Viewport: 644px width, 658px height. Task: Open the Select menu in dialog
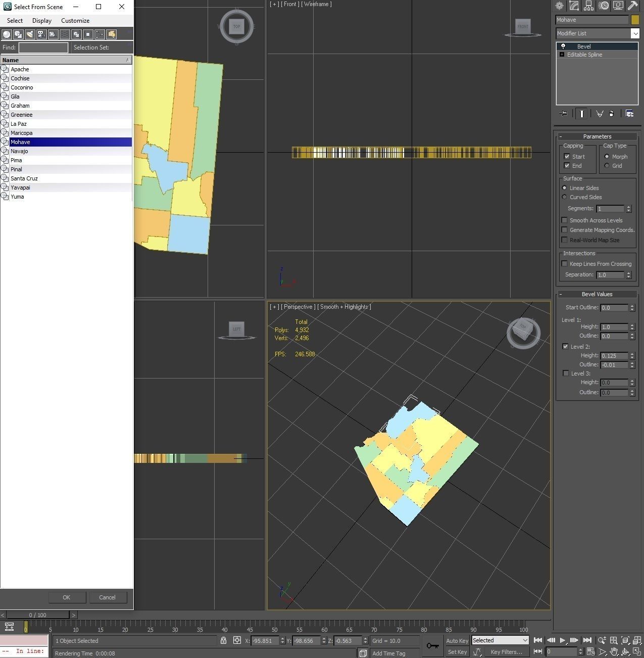tap(15, 21)
